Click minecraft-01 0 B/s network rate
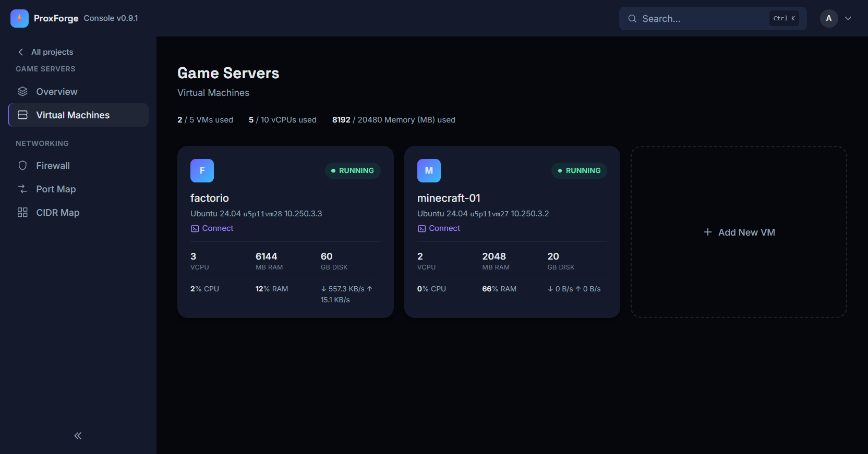The image size is (868, 454). pyautogui.click(x=574, y=289)
